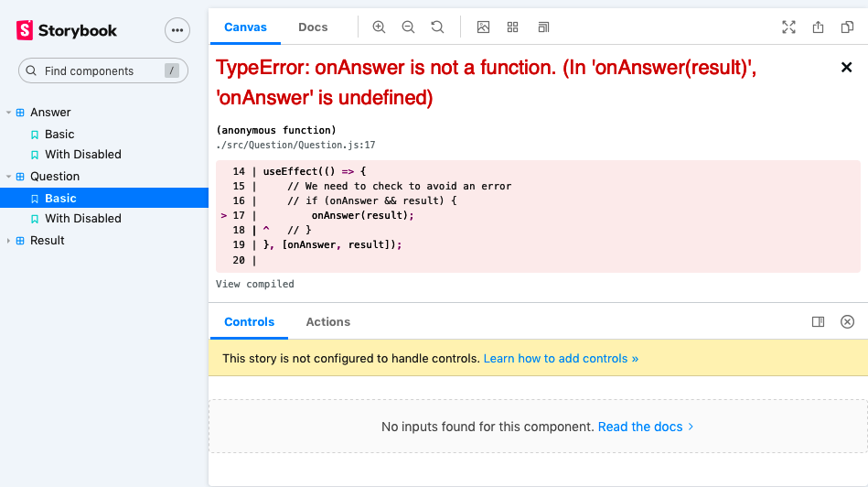Copy the canvas link

click(x=847, y=27)
